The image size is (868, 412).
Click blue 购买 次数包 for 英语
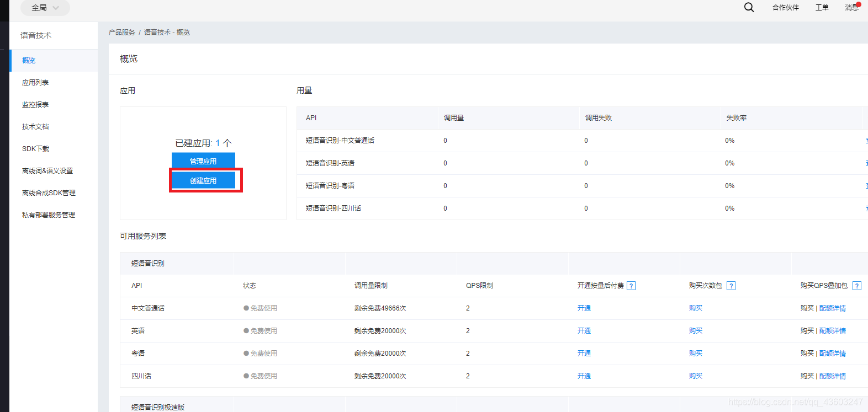coord(696,331)
